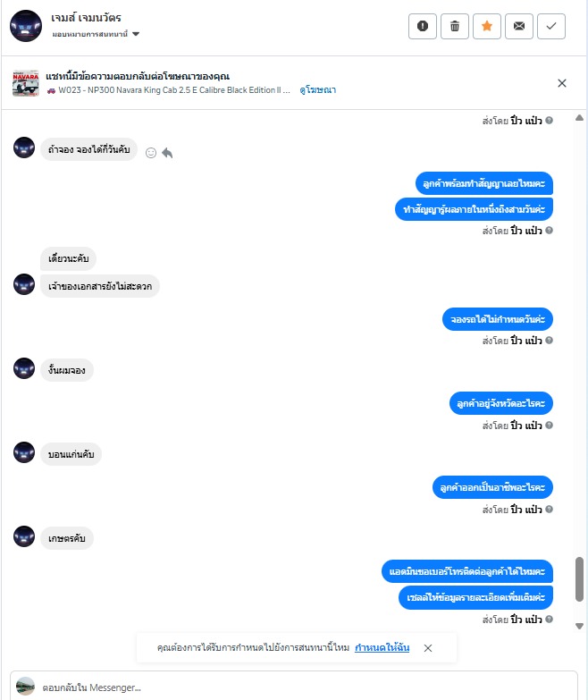Open the Navara ad thumbnail
This screenshot has width=588, height=700.
[25, 83]
